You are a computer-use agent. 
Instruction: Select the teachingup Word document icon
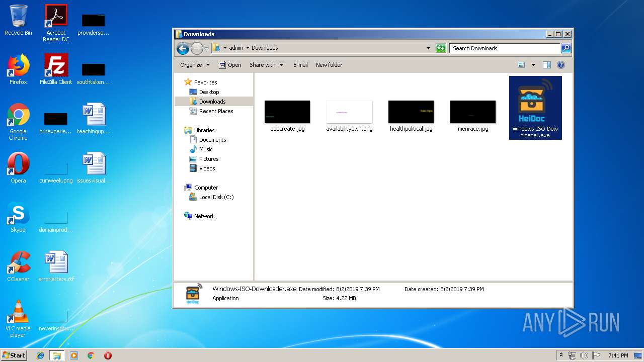[x=94, y=119]
